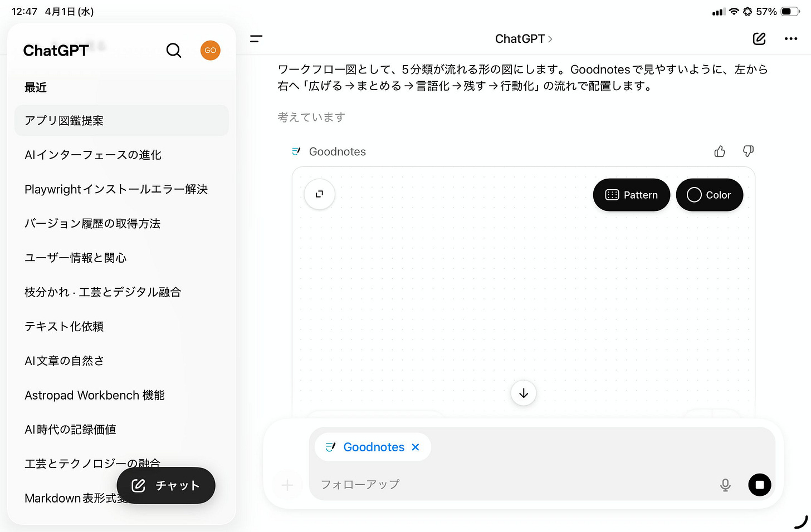Open the 枝分かれ・工芸とデジタル融合 conversation
Viewport: 811px width, 532px height.
point(121,292)
